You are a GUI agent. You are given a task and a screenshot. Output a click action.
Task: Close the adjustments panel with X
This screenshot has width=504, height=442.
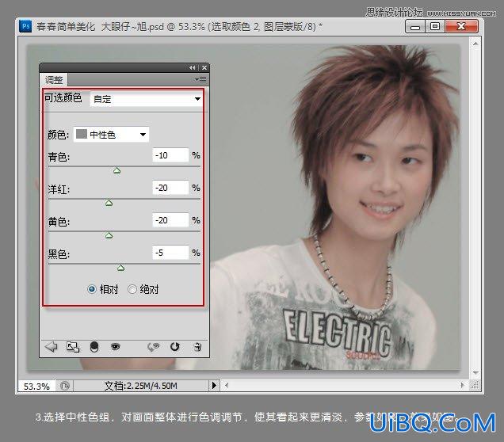204,68
